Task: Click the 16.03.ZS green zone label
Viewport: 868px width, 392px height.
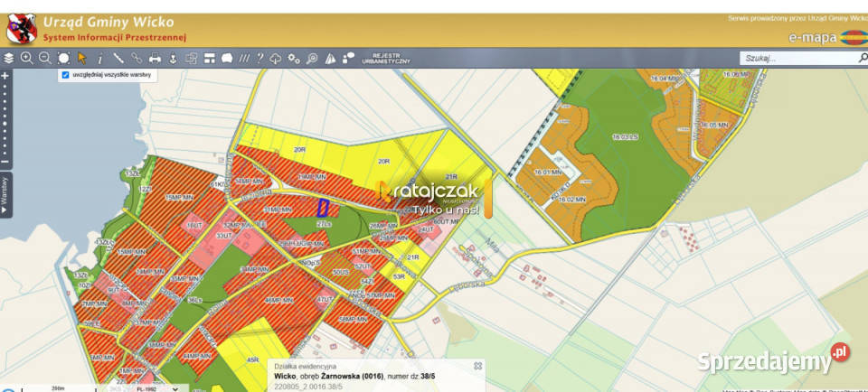Action: coord(625,135)
